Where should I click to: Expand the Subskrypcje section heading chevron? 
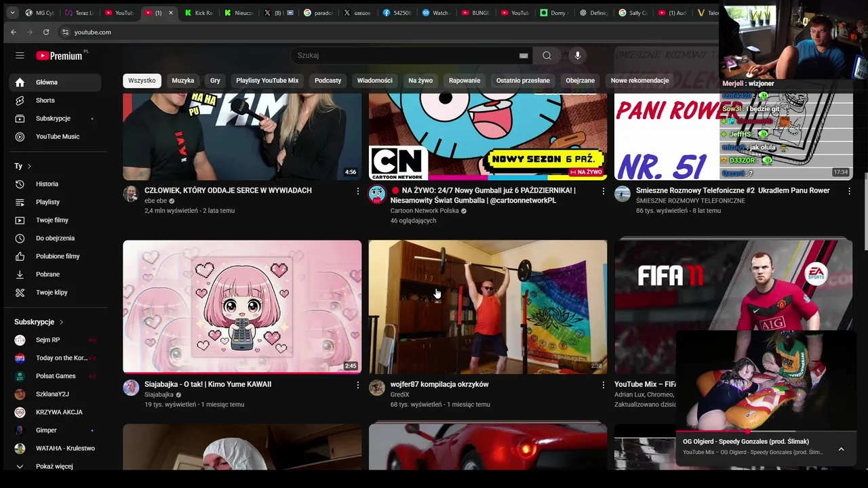(x=61, y=322)
